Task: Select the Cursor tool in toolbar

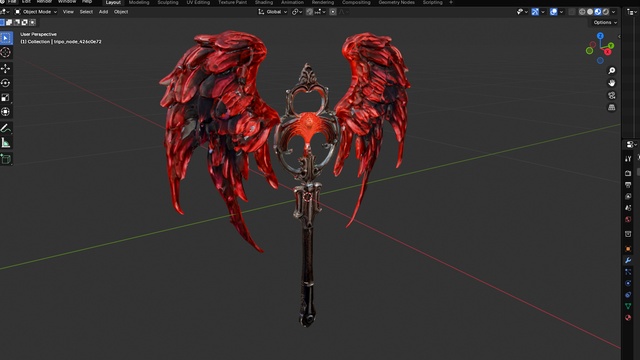Action: coord(6,52)
